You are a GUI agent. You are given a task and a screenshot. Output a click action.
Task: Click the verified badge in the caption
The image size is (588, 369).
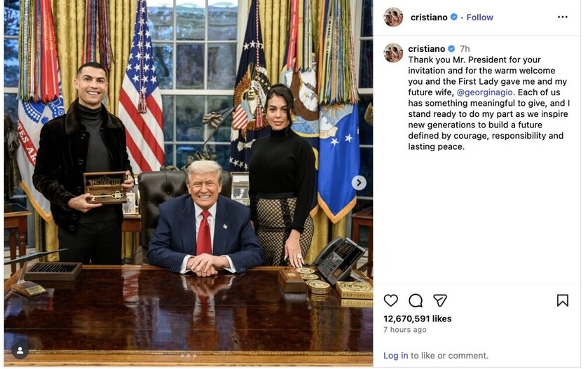[451, 49]
